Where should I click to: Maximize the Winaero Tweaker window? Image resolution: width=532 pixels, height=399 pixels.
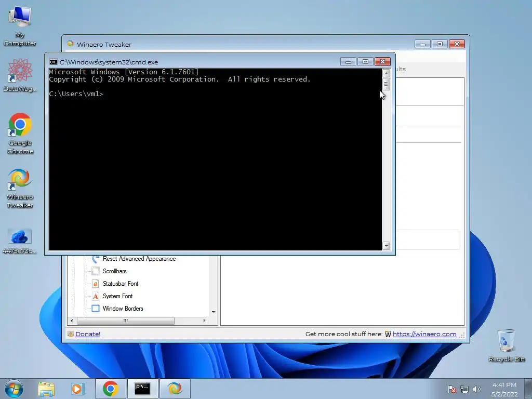coord(440,44)
